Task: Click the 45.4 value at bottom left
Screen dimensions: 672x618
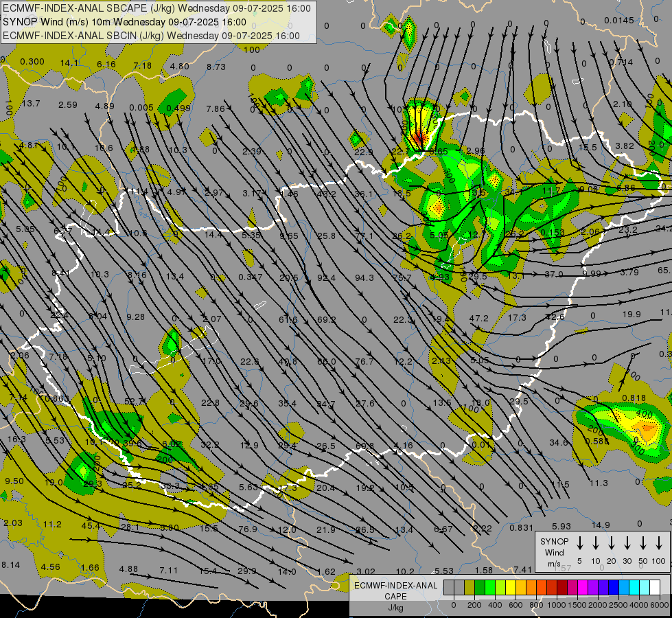Action: (x=91, y=525)
